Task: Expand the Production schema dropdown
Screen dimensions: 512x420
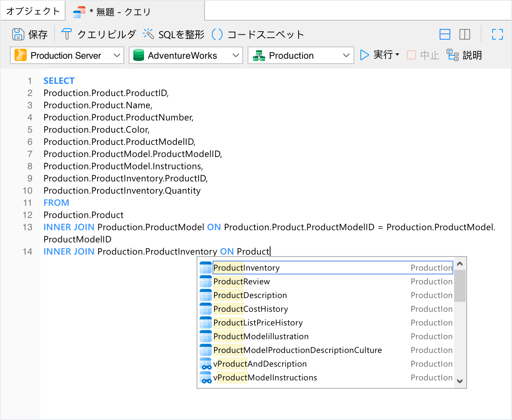Action: point(301,55)
